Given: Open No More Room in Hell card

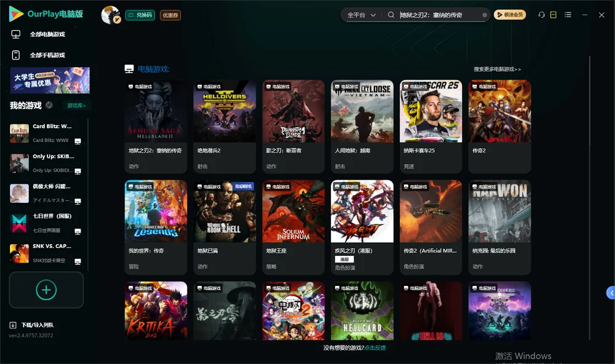Looking at the screenshot, I should (x=224, y=228).
